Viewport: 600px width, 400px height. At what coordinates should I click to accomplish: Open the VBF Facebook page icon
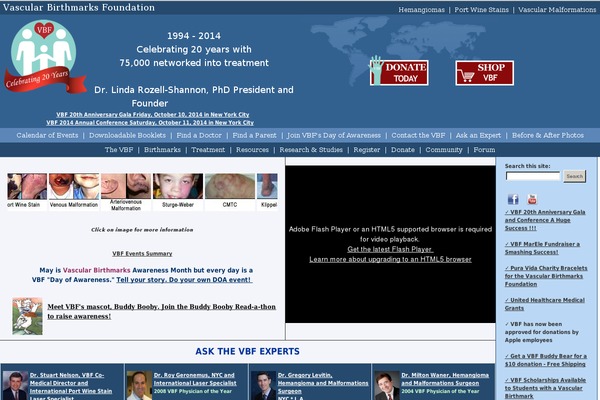coord(513,199)
